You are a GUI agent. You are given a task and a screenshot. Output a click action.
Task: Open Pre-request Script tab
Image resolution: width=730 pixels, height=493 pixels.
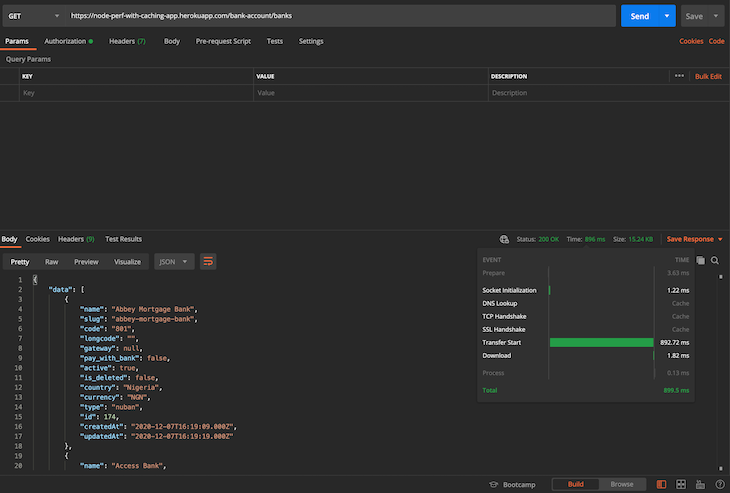click(x=223, y=41)
